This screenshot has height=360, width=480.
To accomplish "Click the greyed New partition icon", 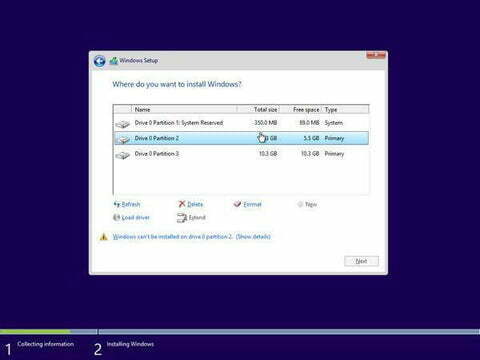I will (x=300, y=204).
